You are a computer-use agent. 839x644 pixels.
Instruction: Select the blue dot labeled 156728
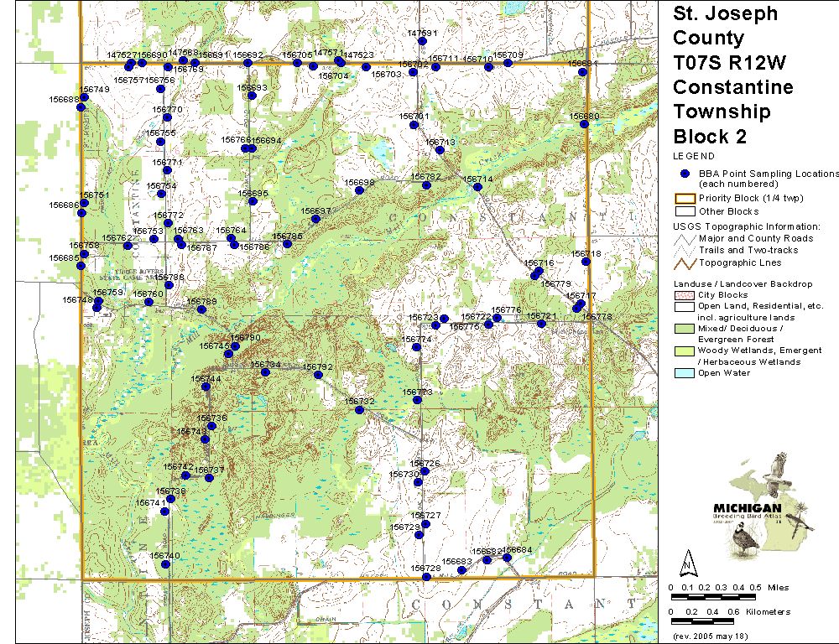pos(426,576)
